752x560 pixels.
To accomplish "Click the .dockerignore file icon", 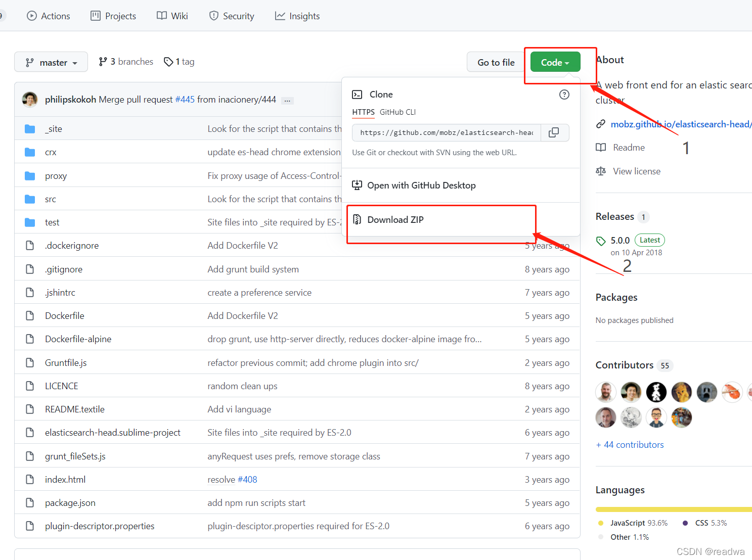I will tap(30, 246).
